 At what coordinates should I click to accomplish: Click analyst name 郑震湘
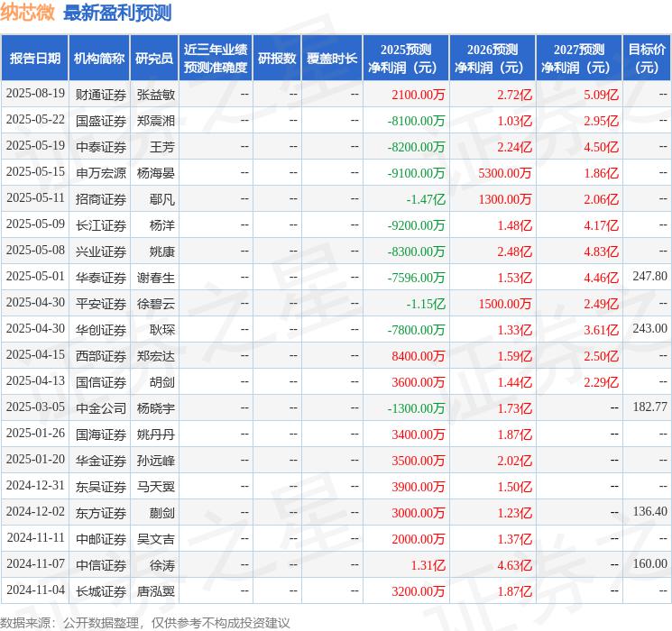155,121
